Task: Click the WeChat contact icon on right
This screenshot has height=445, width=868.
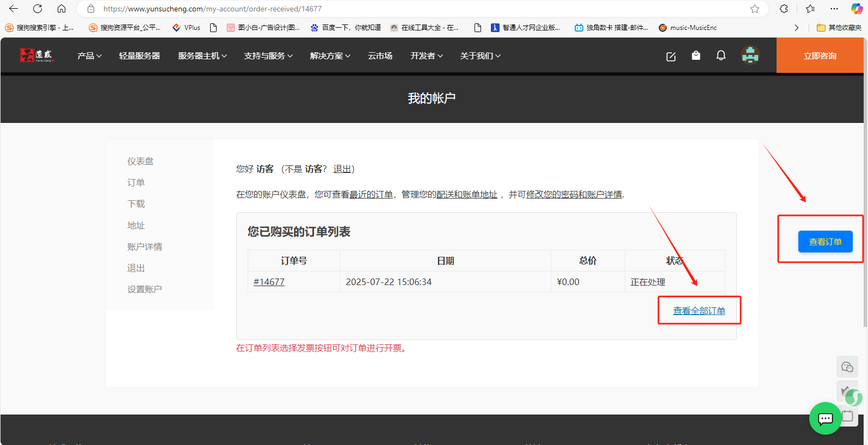Action: click(x=847, y=367)
